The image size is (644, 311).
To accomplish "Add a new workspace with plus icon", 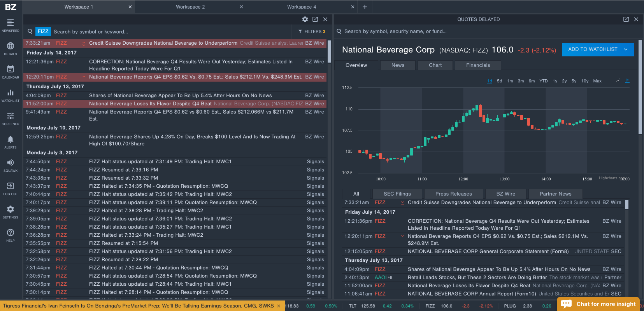I will point(365,7).
